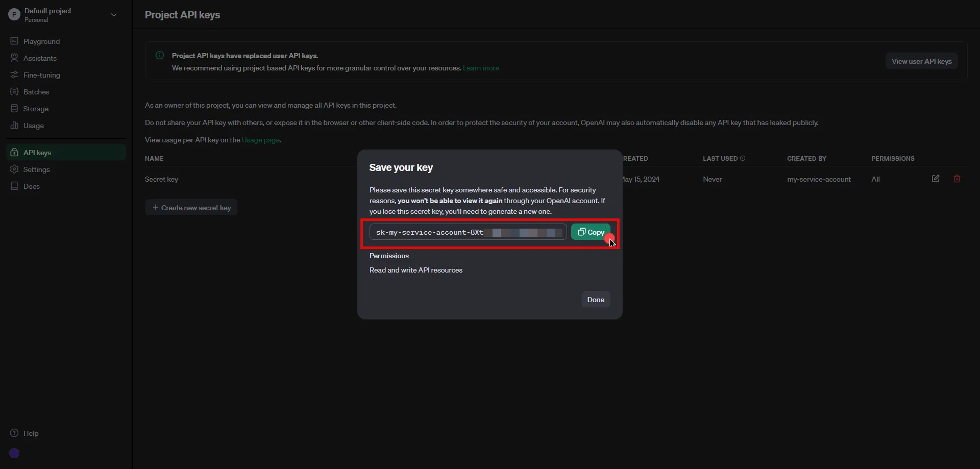Open the Docs section
The width and height of the screenshot is (980, 469).
[32, 186]
